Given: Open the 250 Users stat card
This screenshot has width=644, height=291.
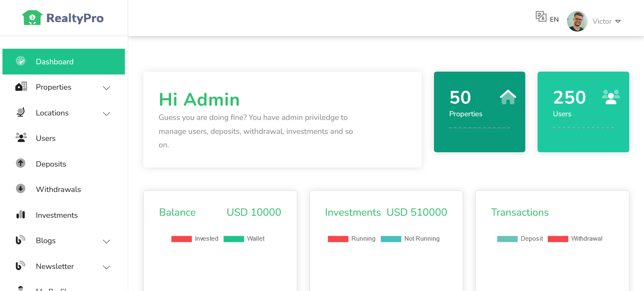Looking at the screenshot, I should (583, 112).
